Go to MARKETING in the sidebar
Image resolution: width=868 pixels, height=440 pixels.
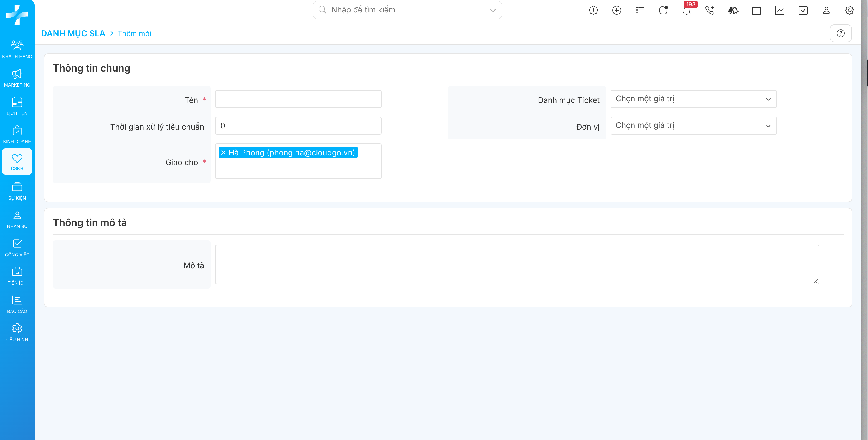coord(17,78)
